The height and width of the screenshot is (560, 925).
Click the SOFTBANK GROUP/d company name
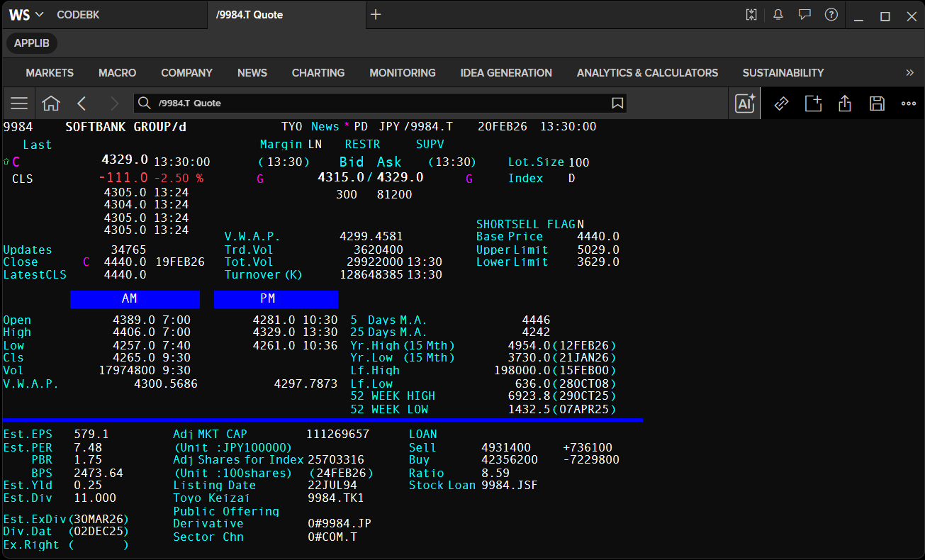(x=126, y=127)
